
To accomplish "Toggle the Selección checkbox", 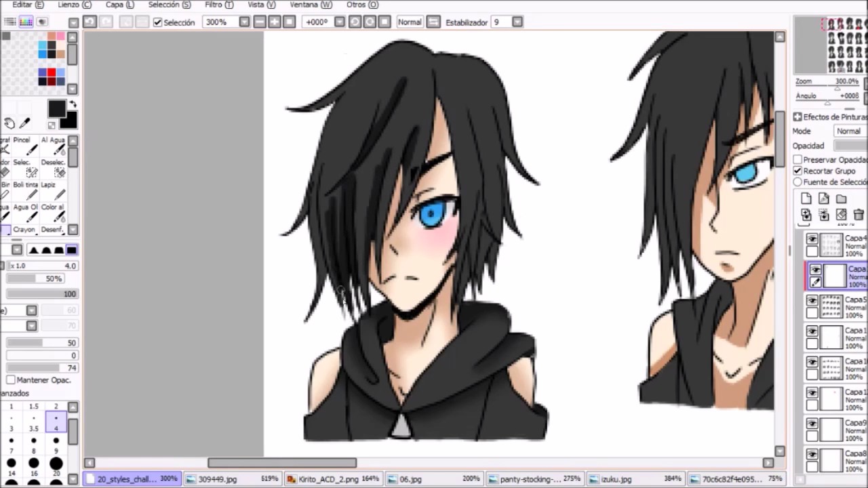I will pos(157,22).
